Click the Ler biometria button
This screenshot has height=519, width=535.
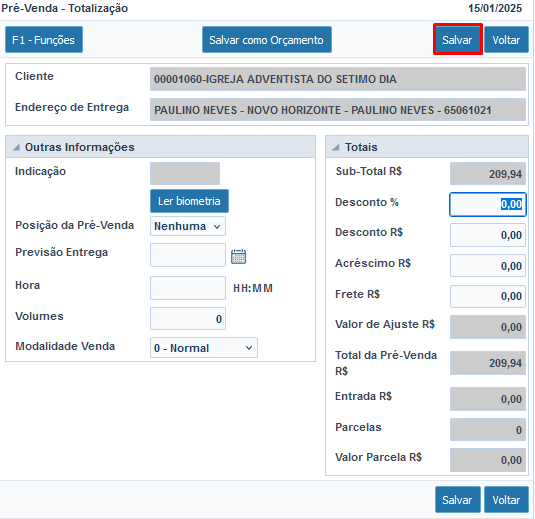[x=189, y=201]
